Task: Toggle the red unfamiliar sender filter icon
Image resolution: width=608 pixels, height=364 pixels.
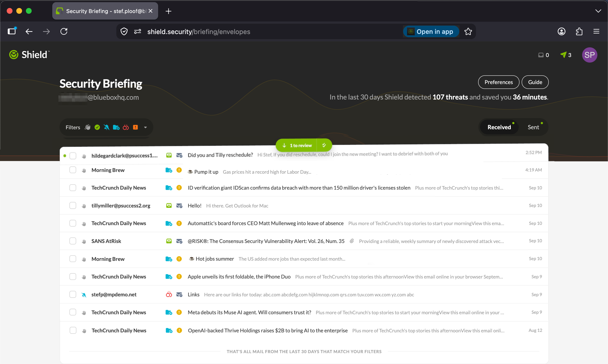Action: click(126, 127)
